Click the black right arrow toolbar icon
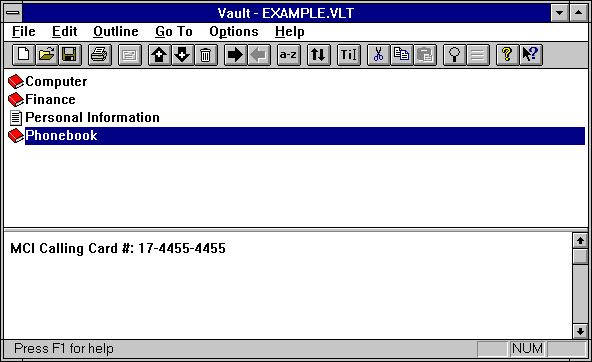Image resolution: width=592 pixels, height=362 pixels. tap(236, 55)
